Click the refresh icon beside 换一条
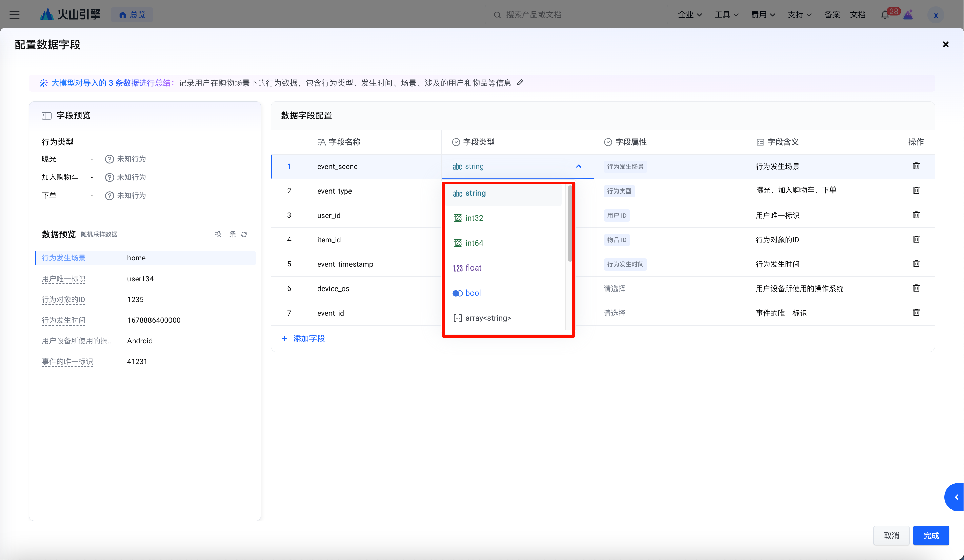Screen dimensions: 964x560 point(244,234)
